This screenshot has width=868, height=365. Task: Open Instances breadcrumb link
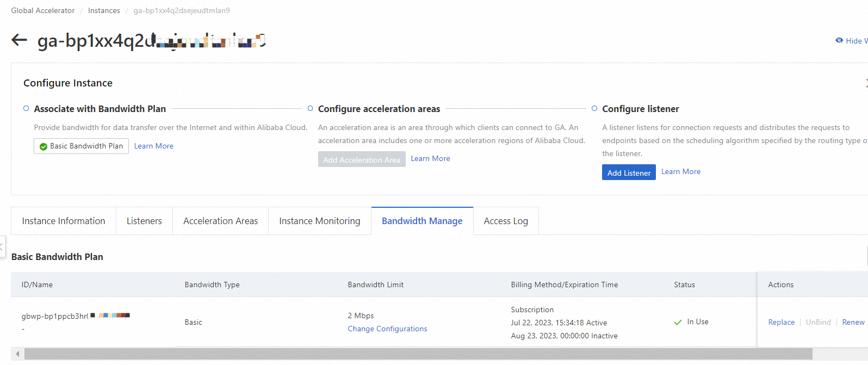tap(104, 10)
